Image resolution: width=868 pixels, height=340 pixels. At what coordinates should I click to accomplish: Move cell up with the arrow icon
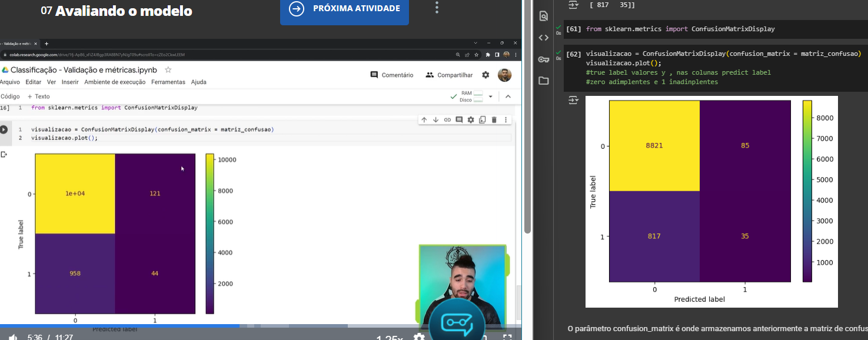pos(424,119)
